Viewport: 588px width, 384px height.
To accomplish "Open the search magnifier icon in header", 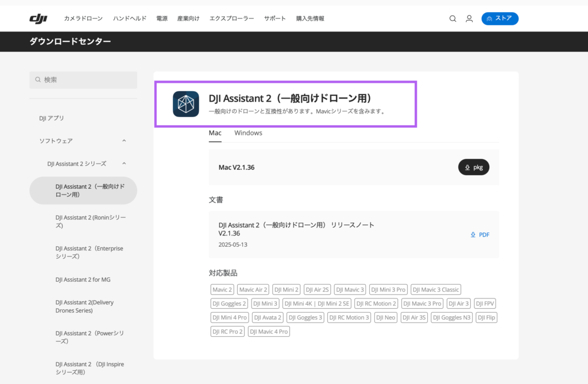I will [x=452, y=18].
